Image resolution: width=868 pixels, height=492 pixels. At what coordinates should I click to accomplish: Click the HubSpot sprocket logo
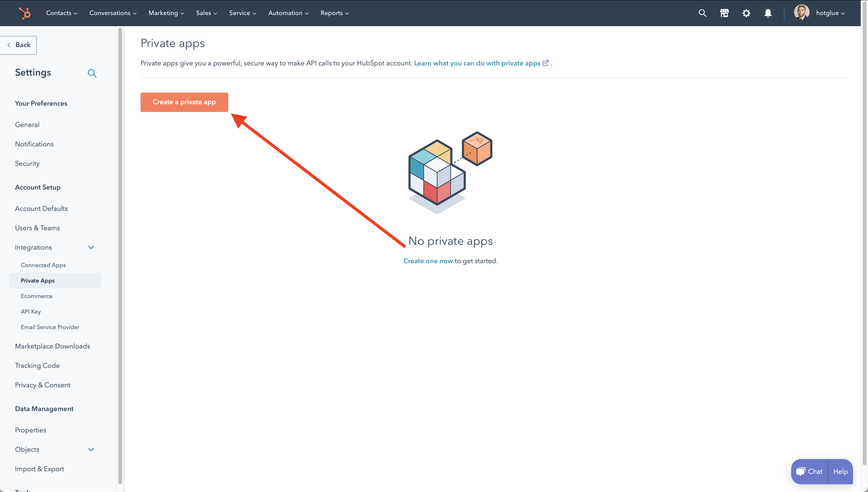click(x=25, y=13)
